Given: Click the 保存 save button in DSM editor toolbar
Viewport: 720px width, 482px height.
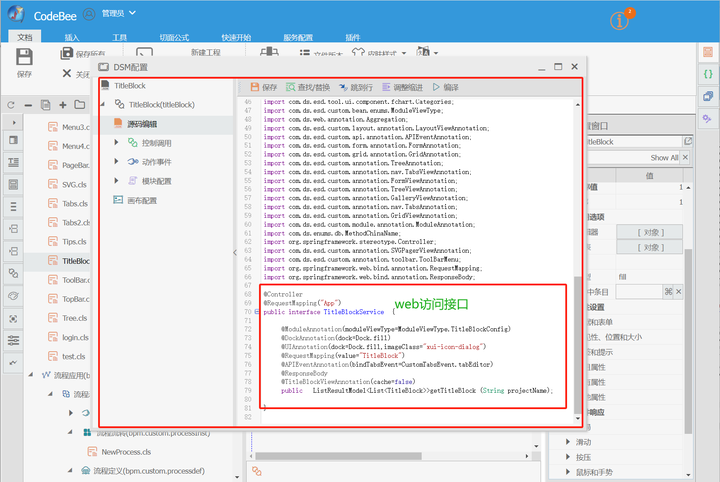Looking at the screenshot, I should [x=264, y=87].
